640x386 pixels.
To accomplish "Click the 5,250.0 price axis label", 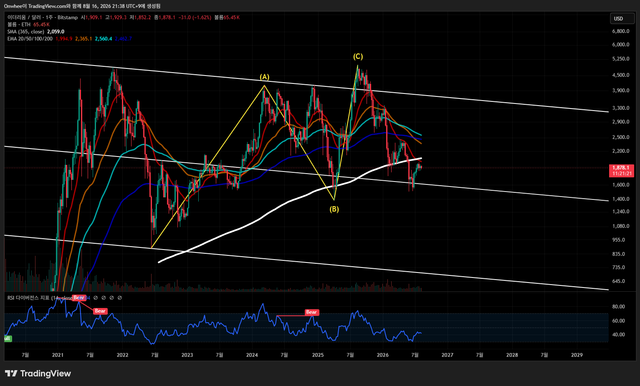I will click(620, 59).
